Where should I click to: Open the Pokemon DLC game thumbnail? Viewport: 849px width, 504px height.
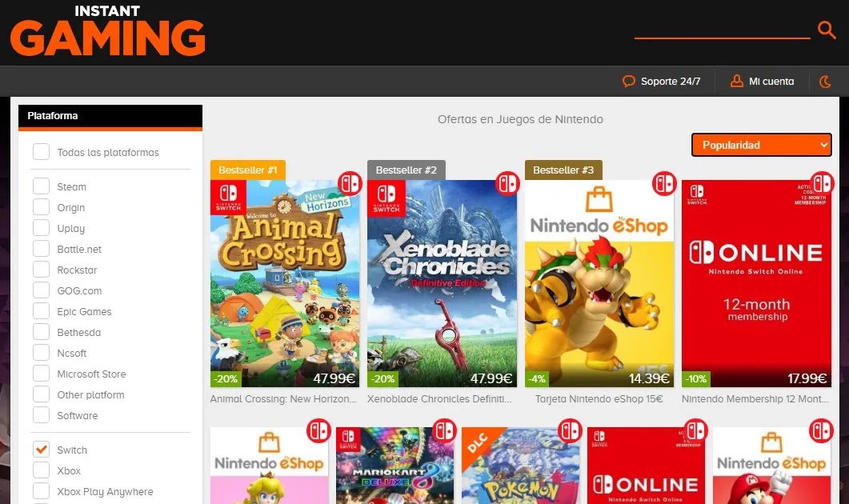pyautogui.click(x=520, y=466)
